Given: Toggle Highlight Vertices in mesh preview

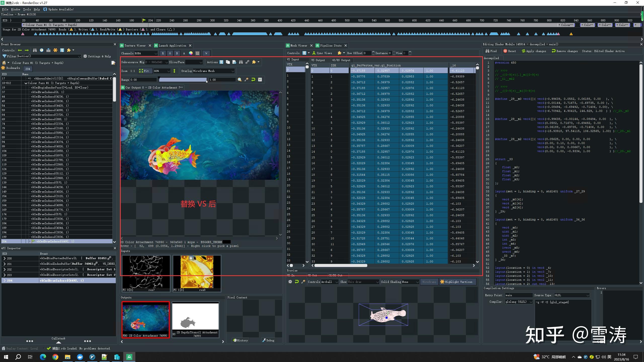Looking at the screenshot, I should tap(457, 282).
